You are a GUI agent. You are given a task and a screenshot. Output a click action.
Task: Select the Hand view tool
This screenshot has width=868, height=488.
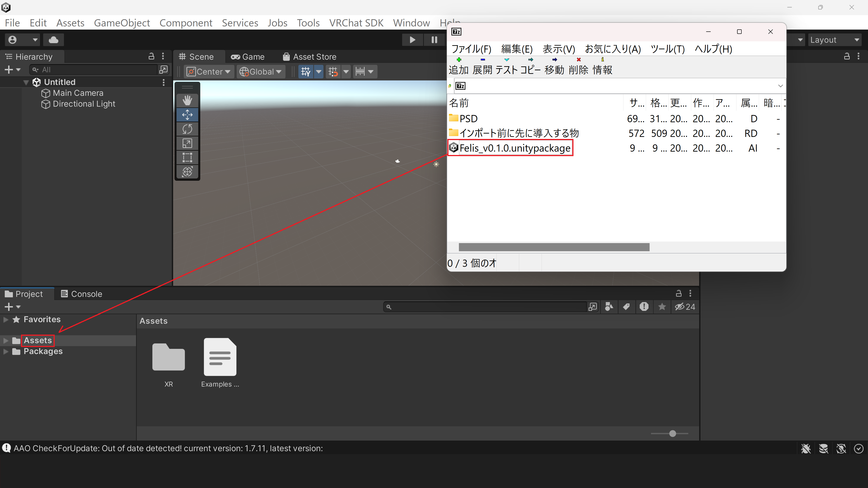pyautogui.click(x=187, y=100)
